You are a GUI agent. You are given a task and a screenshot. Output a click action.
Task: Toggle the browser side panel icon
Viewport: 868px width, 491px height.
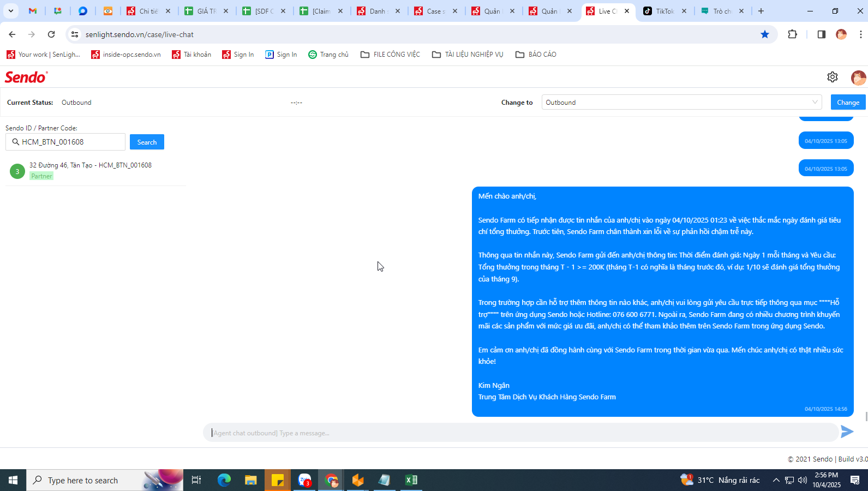click(x=821, y=34)
